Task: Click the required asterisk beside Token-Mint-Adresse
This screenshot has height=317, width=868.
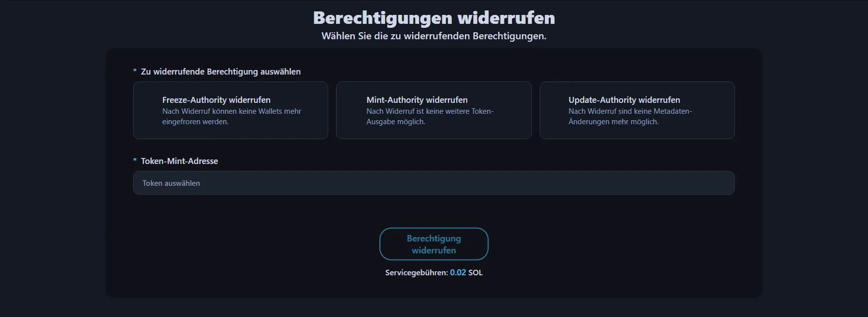Action: pyautogui.click(x=135, y=160)
